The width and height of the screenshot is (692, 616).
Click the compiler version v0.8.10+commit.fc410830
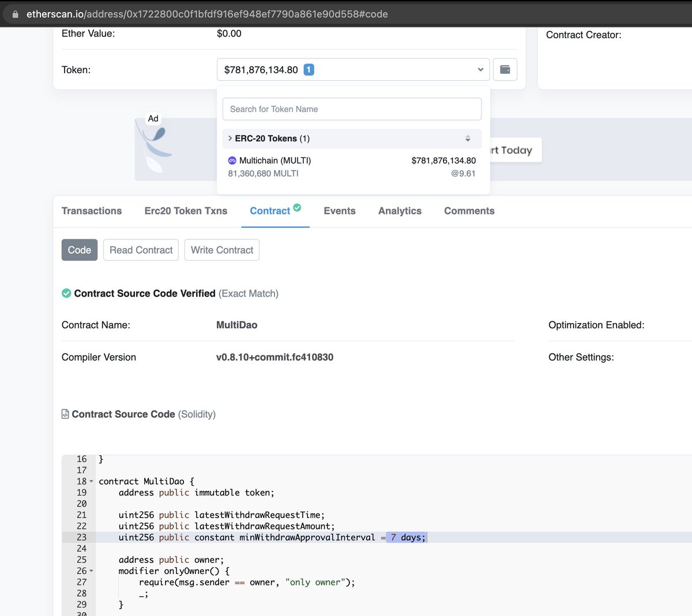point(274,357)
